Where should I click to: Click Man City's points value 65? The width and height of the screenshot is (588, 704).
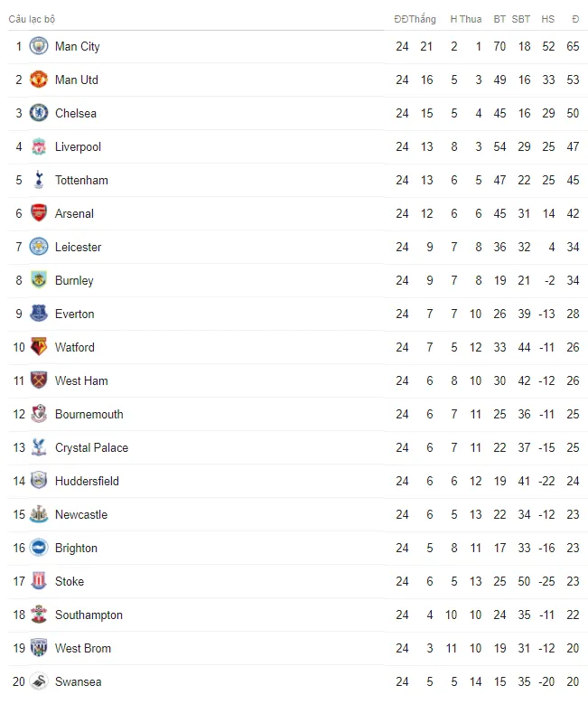coord(573,46)
